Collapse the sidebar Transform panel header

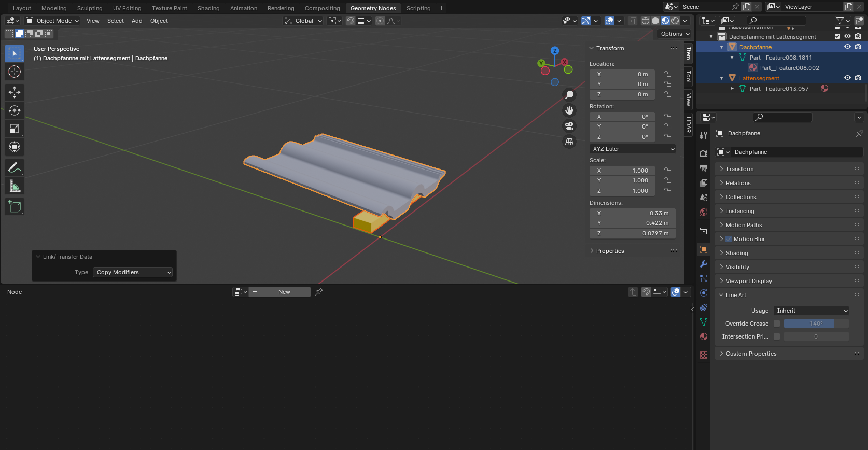[x=610, y=48]
